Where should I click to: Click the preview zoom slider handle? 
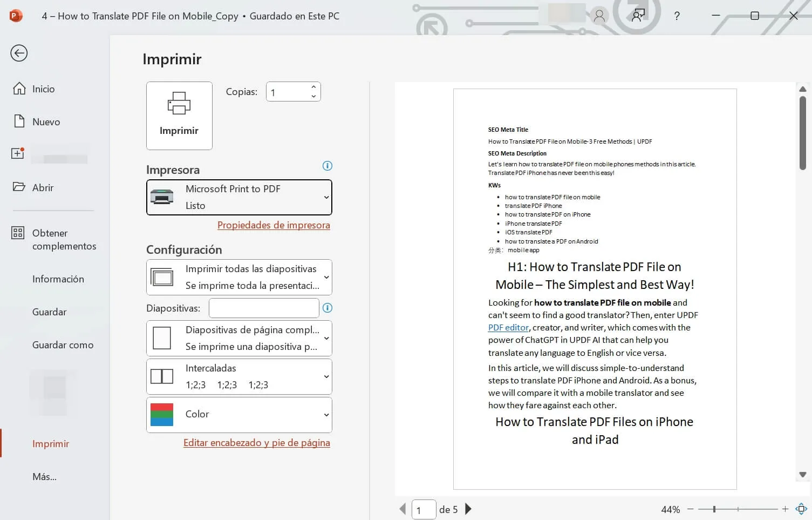coord(714,509)
